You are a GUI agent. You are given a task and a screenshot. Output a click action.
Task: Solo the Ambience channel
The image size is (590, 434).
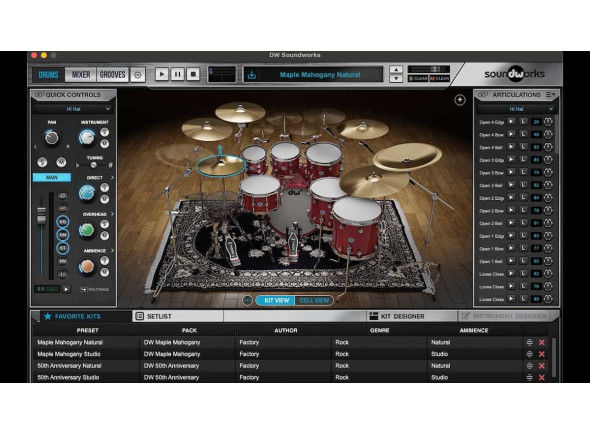coord(105,260)
